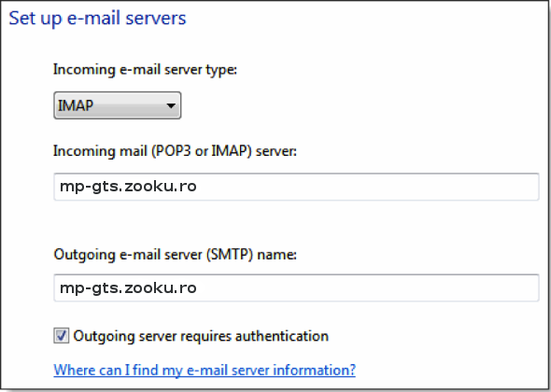Focus the outgoing SMTP server input field
The width and height of the screenshot is (551, 392).
point(296,287)
